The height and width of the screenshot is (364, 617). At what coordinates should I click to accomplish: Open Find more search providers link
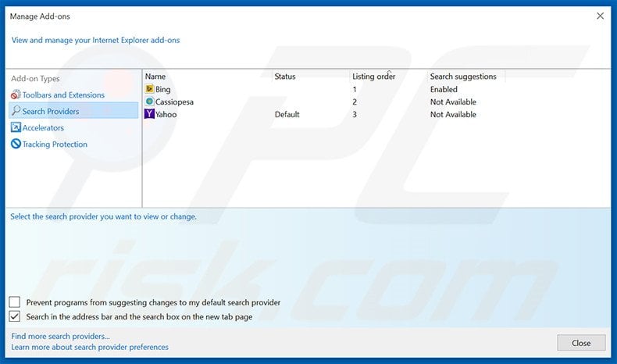tap(60, 337)
